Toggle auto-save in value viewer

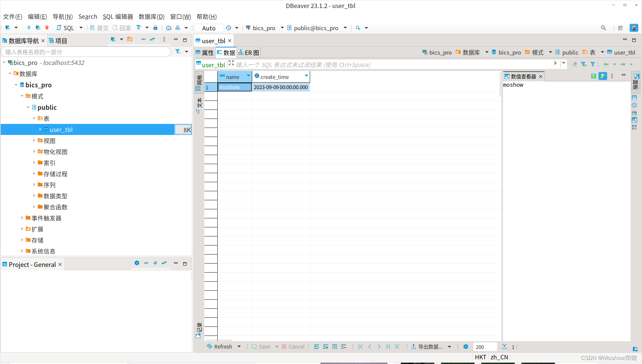tap(603, 76)
